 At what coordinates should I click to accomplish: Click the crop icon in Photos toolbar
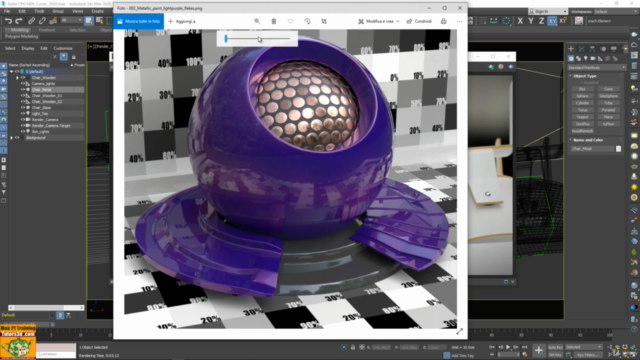click(324, 21)
